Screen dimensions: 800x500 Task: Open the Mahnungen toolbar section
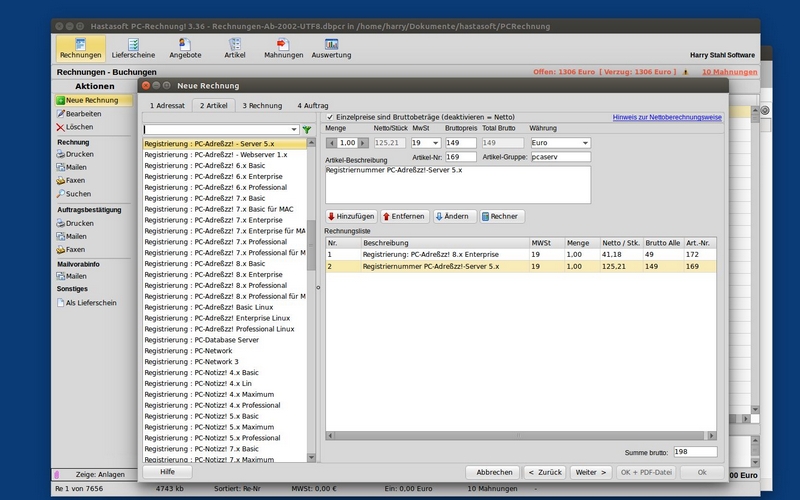coord(283,48)
